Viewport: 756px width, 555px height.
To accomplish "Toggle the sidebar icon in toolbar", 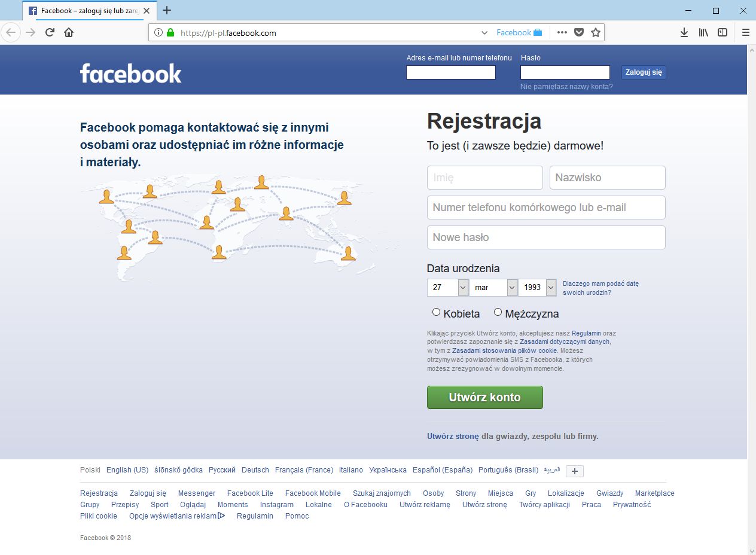I will click(723, 32).
